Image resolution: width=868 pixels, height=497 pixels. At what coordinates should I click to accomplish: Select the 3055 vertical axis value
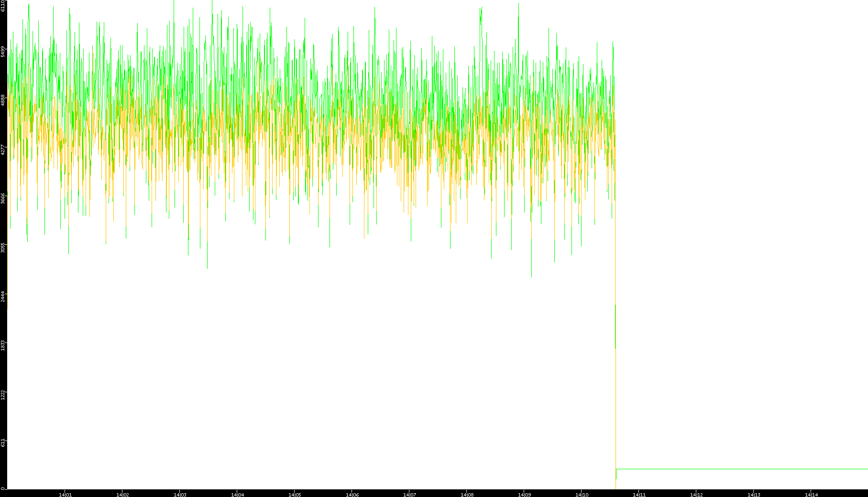tap(3, 247)
